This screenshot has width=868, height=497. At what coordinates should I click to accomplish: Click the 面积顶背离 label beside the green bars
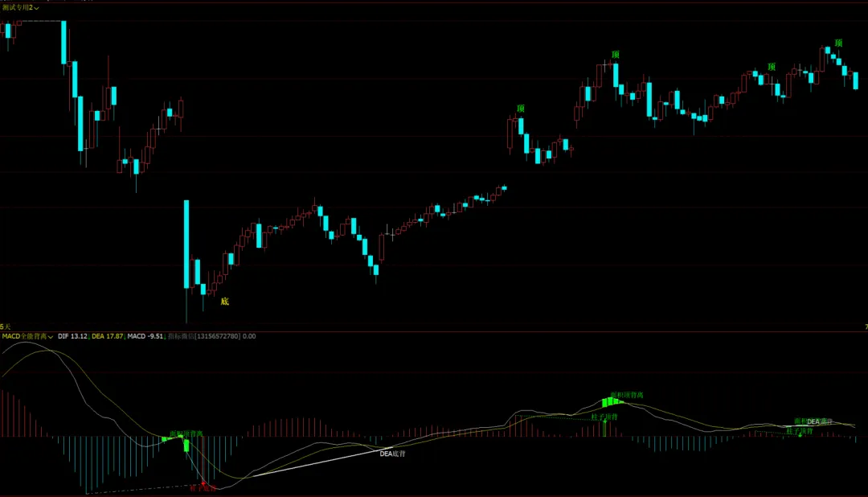click(627, 395)
